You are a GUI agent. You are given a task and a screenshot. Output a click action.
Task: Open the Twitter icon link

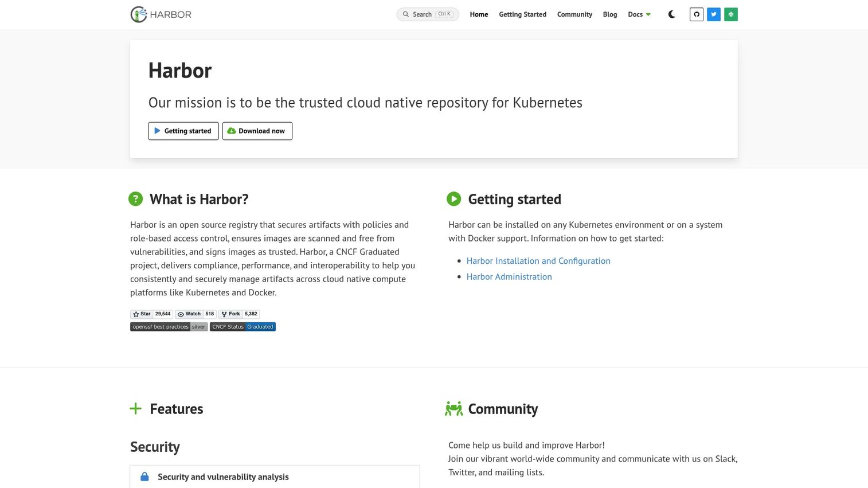tap(714, 14)
